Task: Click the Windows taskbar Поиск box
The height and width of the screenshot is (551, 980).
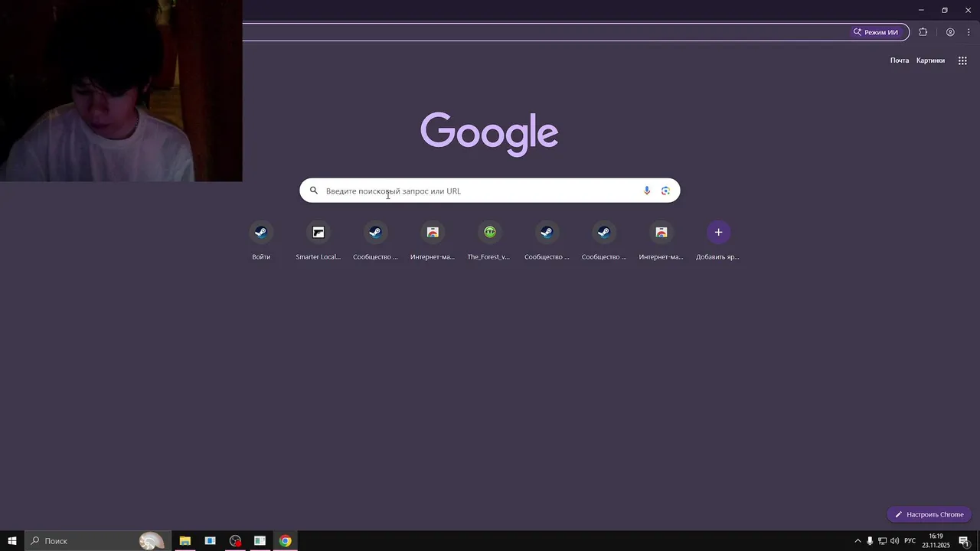Action: click(96, 541)
